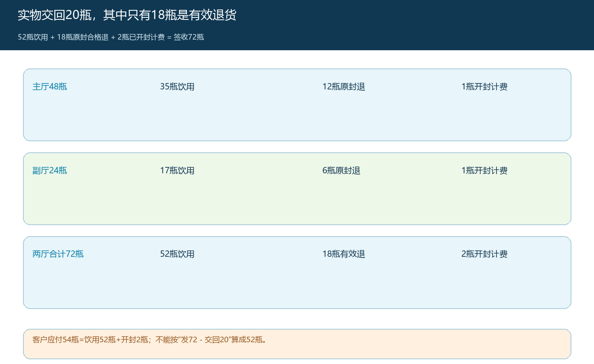The image size is (594, 364).
Task: Select the 35瓶饮用 text
Action: point(177,87)
